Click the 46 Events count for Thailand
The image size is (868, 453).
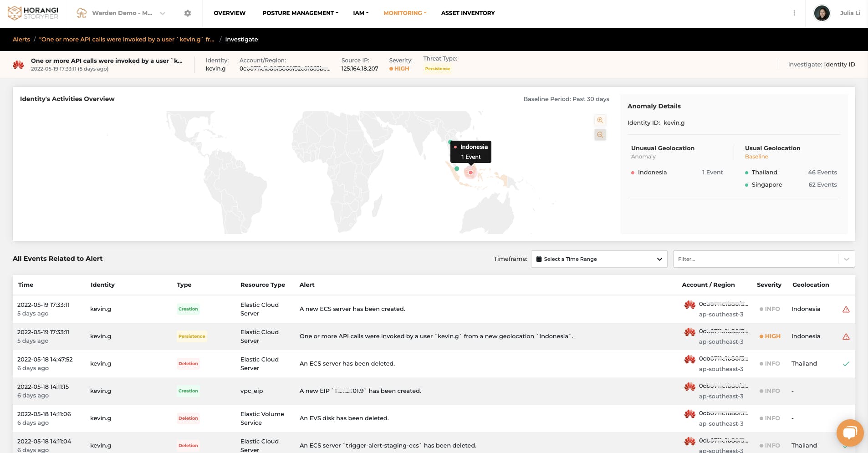(822, 173)
